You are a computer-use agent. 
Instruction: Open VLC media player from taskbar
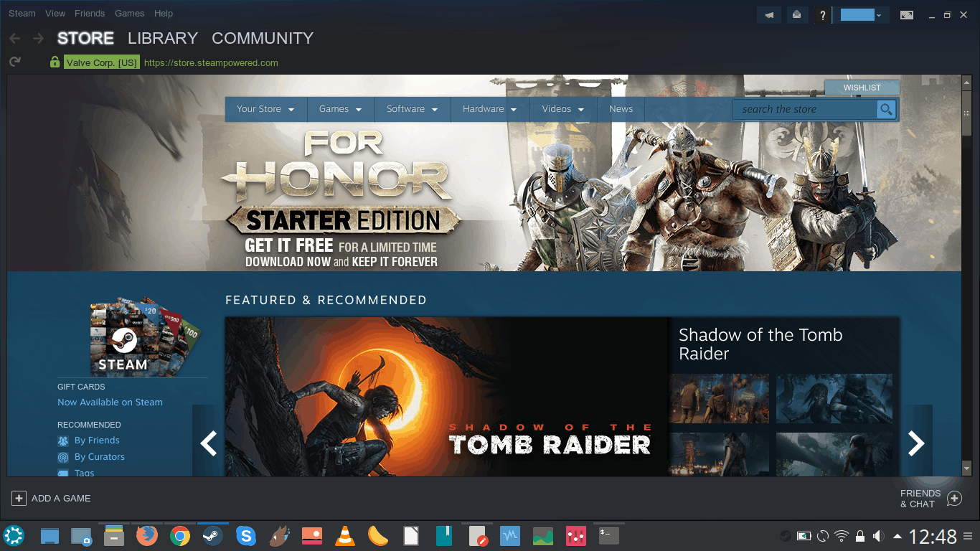tap(345, 535)
